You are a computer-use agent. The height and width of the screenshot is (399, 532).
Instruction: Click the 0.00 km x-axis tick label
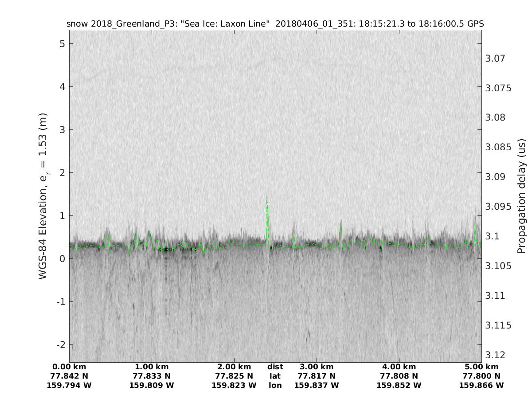(x=69, y=367)
